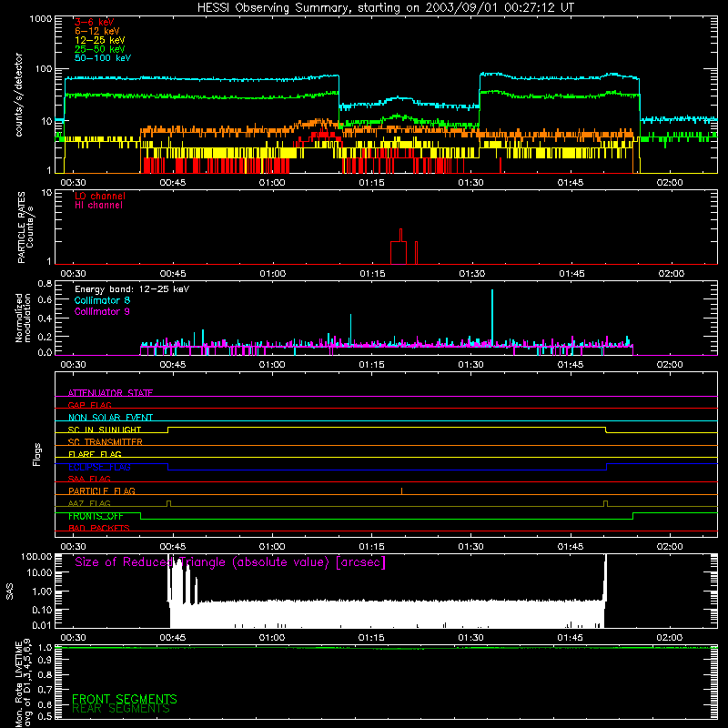The image size is (728, 728).
Task: Click the 50-100 keV legend label
Action: 103,58
